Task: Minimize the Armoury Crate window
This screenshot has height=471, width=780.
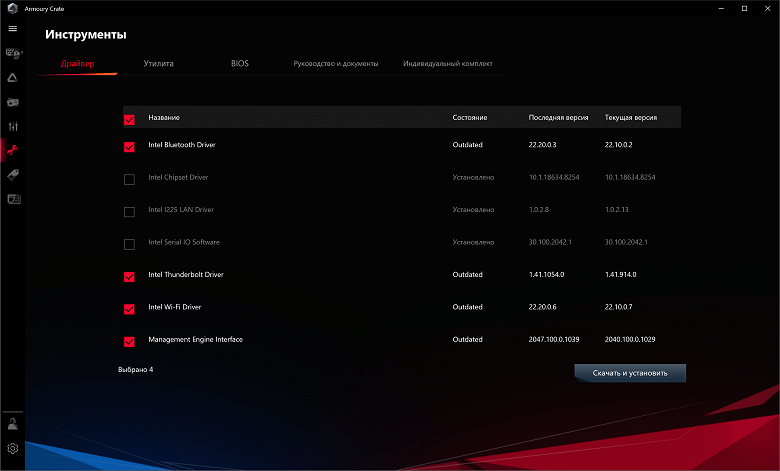Action: (721, 8)
